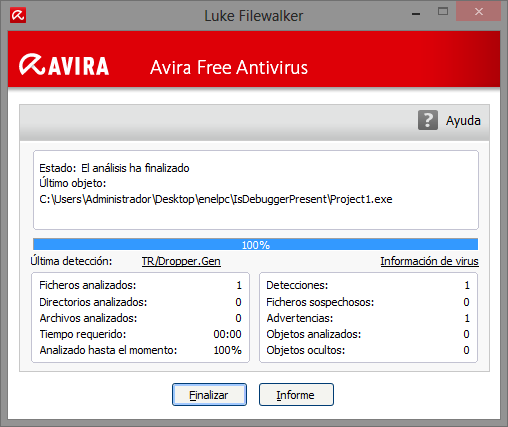Screen dimensions: 508x427
Task: Click the 100% value beside Analizado hasta el momento
Action: point(227,350)
